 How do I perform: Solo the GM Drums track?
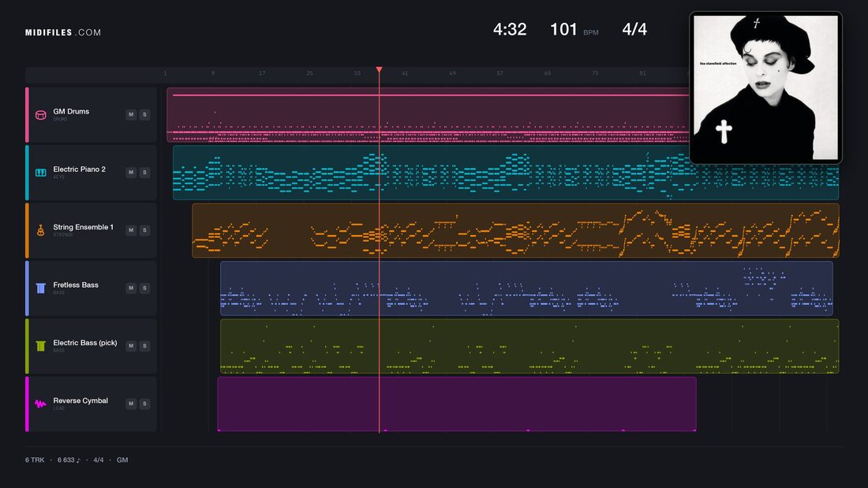coord(144,114)
